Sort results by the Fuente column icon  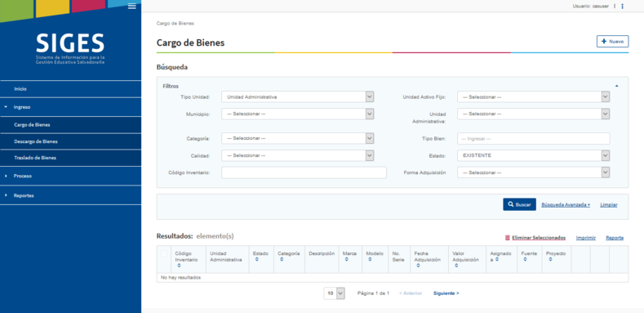pos(525,260)
